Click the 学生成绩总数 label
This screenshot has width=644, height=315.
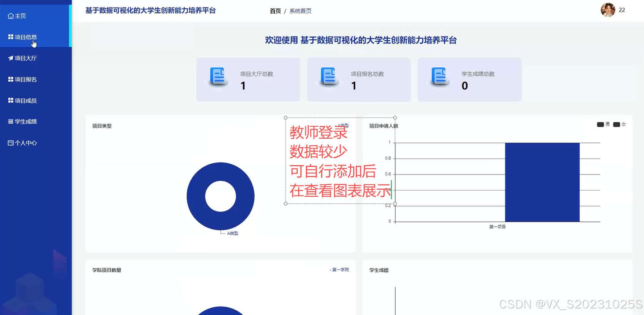478,74
